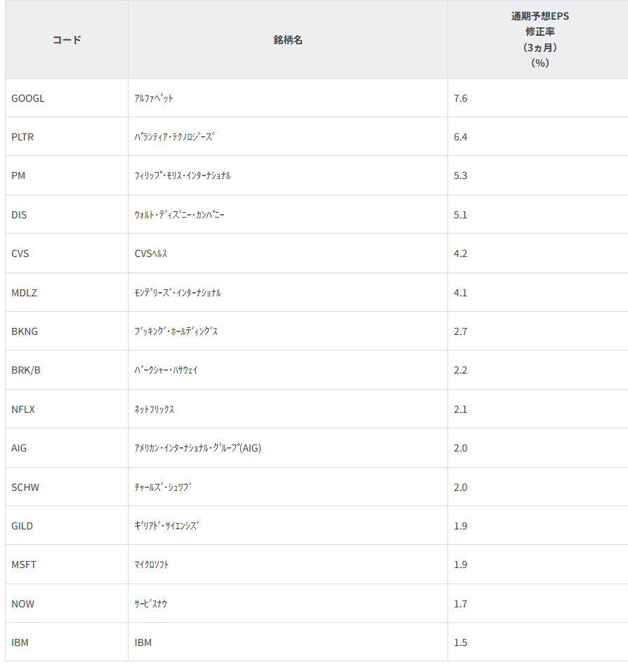Click the MDLZ ticker code
The image size is (628, 672).
pos(25,293)
